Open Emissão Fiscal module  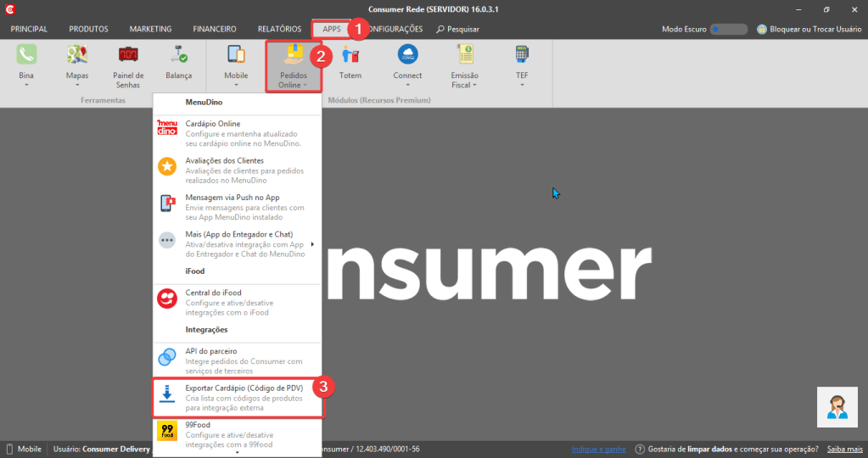[x=464, y=66]
